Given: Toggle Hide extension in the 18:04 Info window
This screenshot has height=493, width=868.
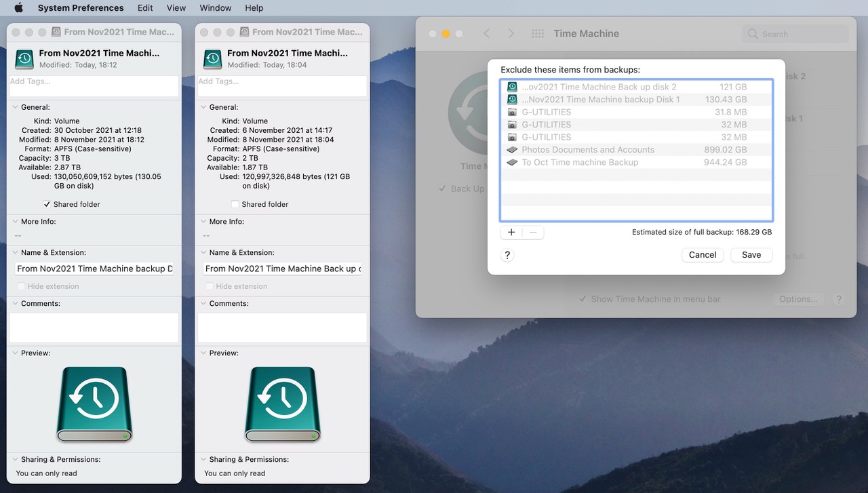Looking at the screenshot, I should pos(210,286).
